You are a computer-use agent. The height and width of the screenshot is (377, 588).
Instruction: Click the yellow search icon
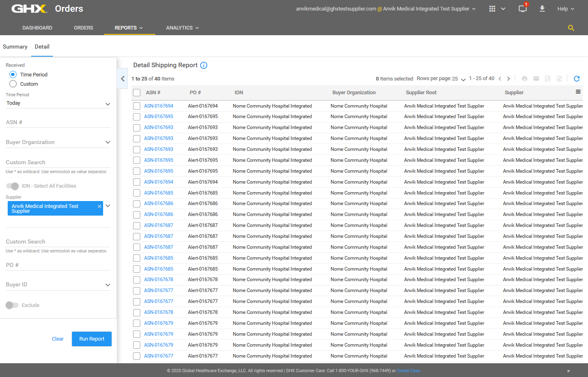click(571, 28)
